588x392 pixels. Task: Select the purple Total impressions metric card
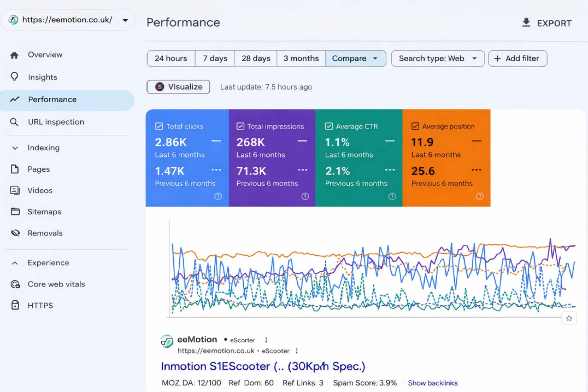(272, 158)
